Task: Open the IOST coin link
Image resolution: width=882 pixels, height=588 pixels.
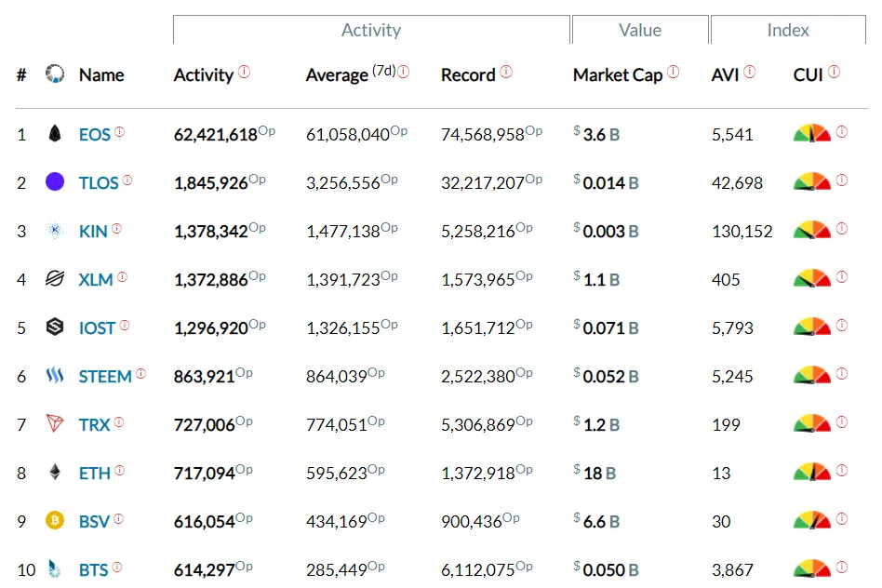Action: 97,328
